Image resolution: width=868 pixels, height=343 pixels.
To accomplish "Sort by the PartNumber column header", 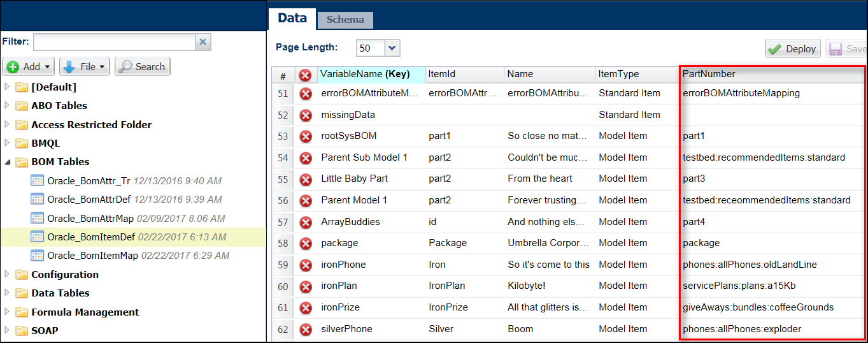I will point(773,74).
